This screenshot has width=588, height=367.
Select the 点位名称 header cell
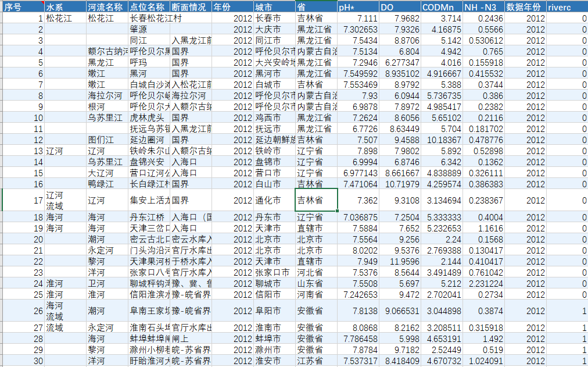(149, 7)
